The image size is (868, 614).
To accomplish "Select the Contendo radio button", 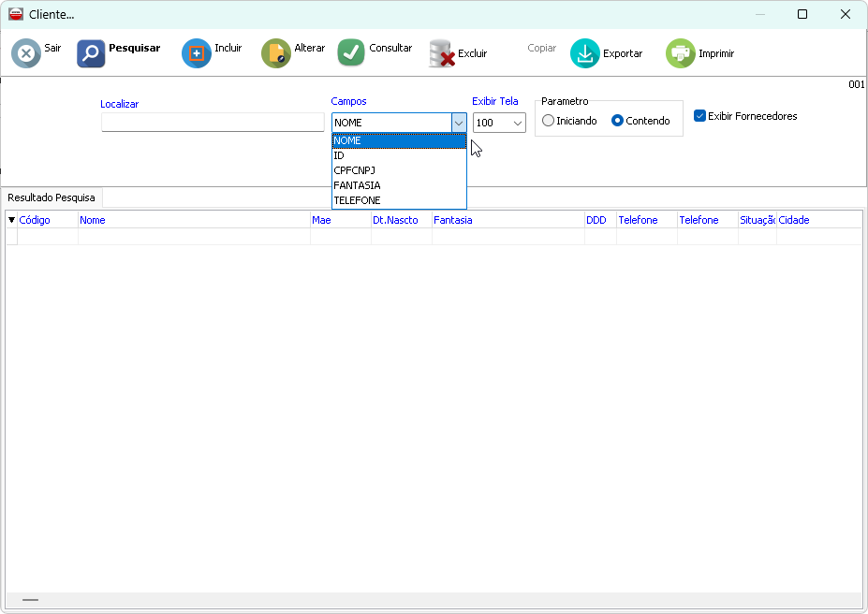I will 617,121.
